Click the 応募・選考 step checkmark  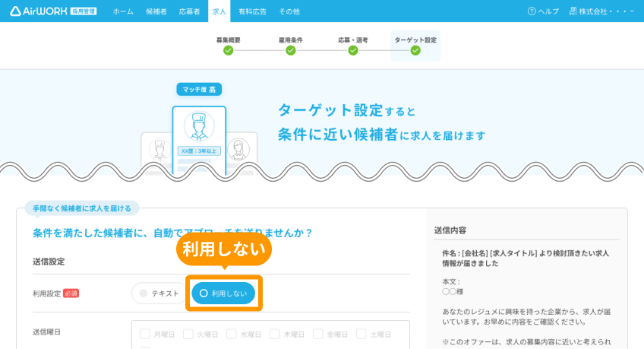353,50
